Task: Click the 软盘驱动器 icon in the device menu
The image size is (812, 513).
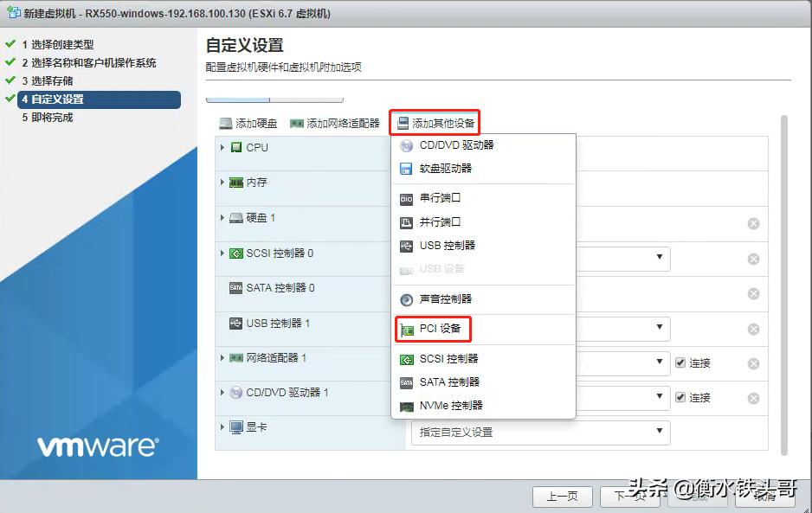Action: [405, 170]
